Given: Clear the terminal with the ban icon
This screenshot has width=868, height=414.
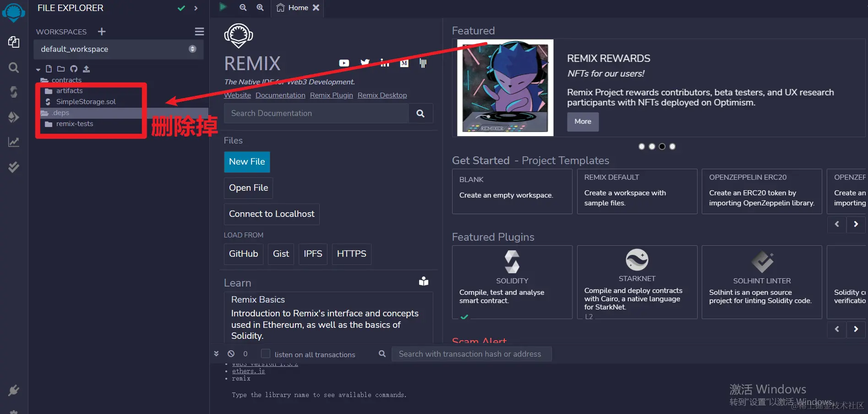Looking at the screenshot, I should tap(231, 353).
